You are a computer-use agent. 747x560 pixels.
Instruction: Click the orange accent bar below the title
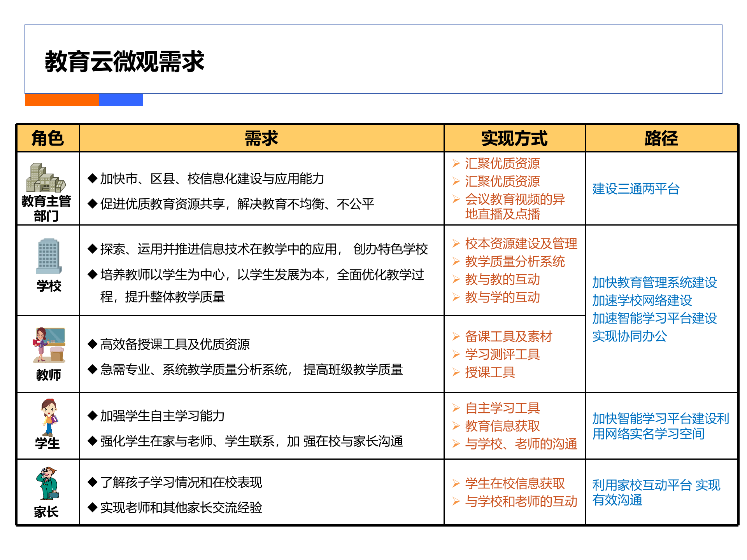tap(61, 101)
